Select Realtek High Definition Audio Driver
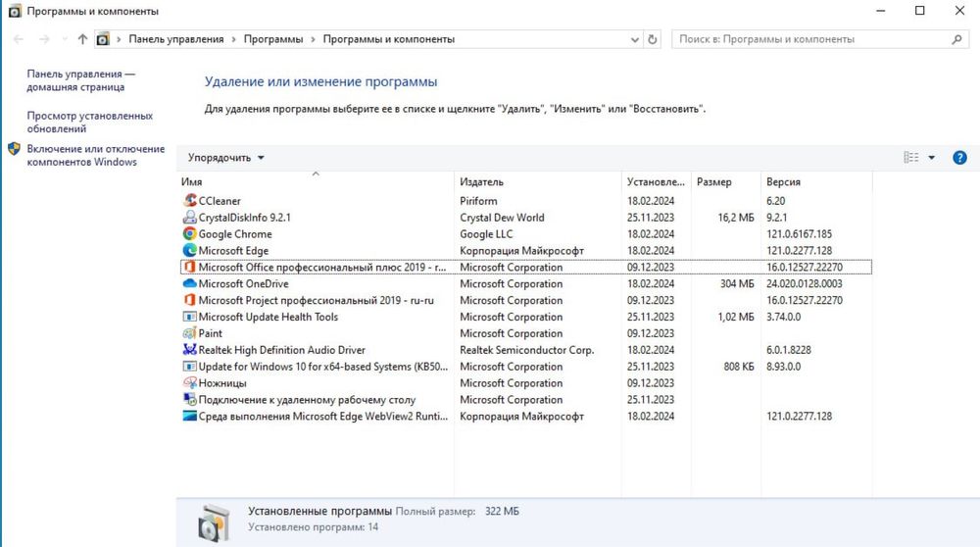 coord(282,350)
